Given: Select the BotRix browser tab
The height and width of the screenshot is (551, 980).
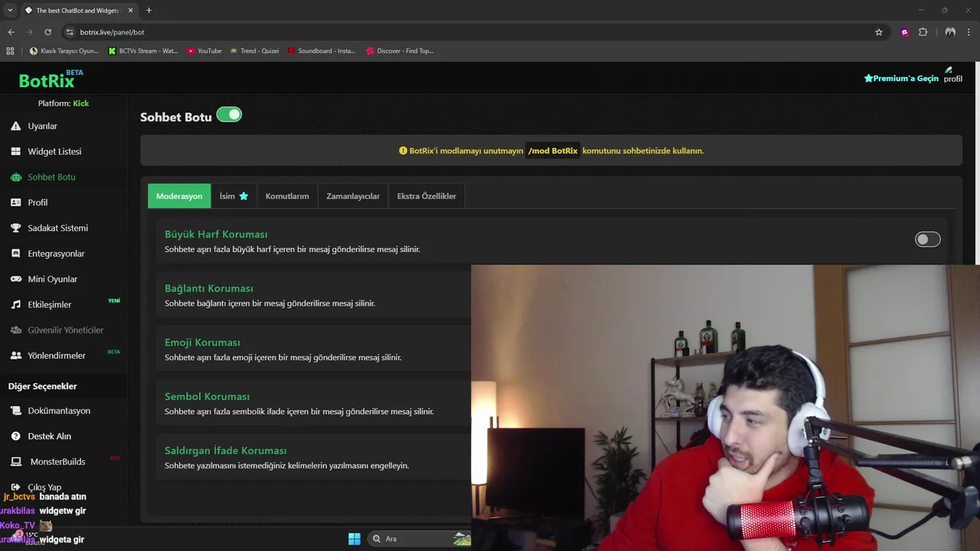Looking at the screenshot, I should 79,11.
